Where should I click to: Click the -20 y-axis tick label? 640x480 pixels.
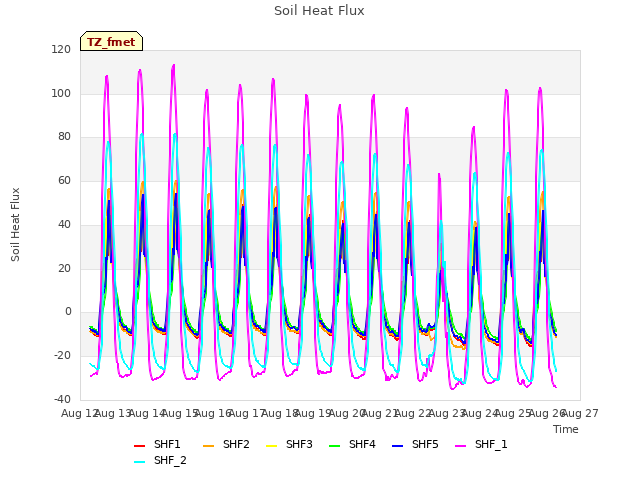point(62,356)
